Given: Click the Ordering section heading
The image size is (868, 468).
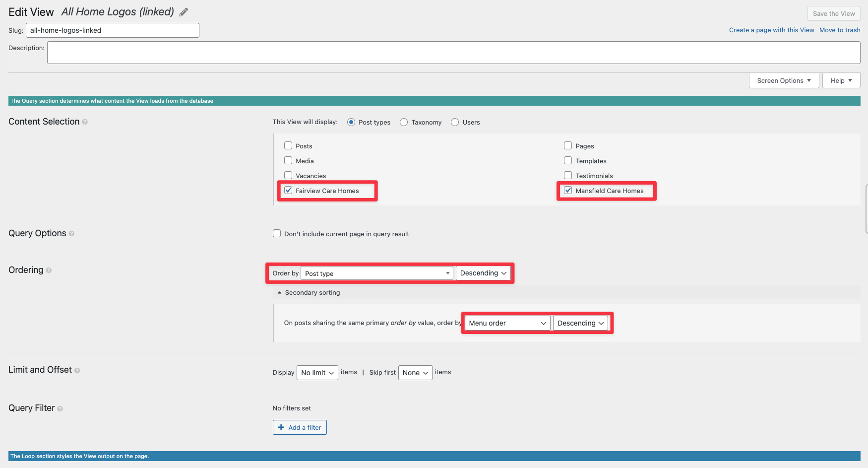Looking at the screenshot, I should pos(26,270).
